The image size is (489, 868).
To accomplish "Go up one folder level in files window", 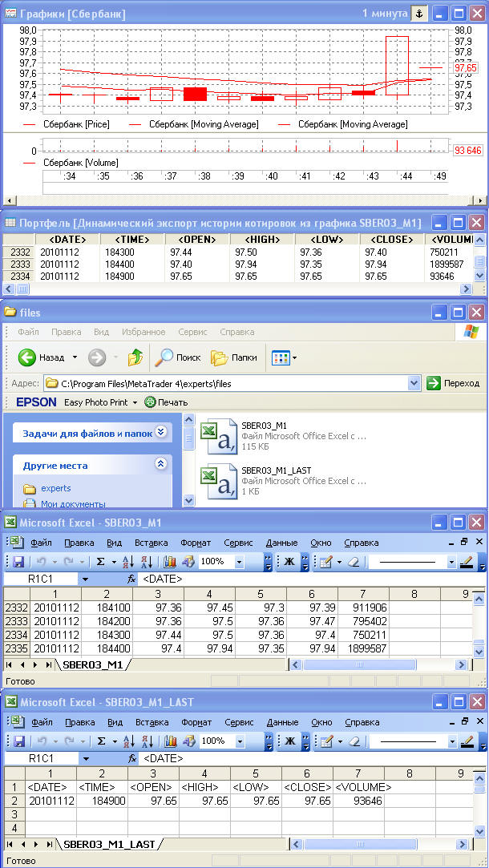I will tap(135, 357).
